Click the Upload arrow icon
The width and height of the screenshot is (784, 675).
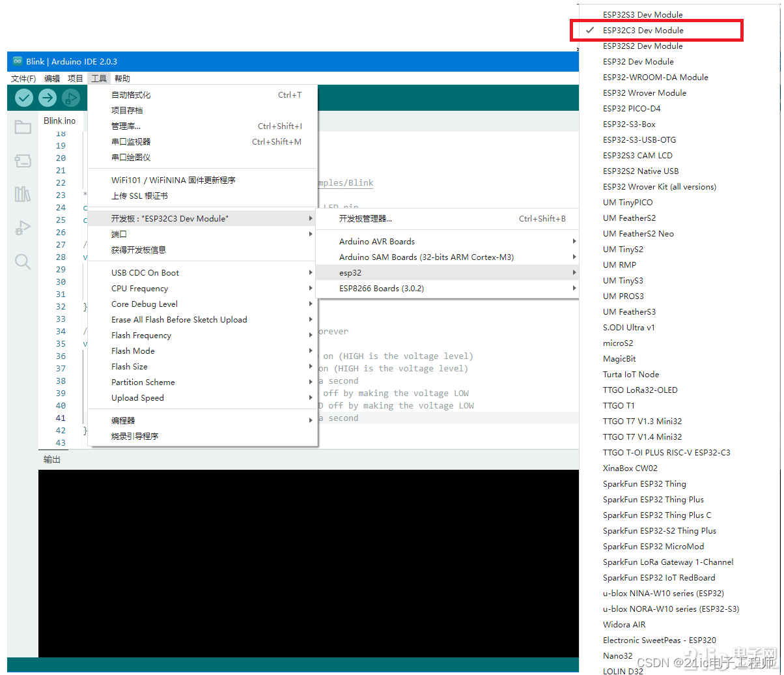(47, 98)
